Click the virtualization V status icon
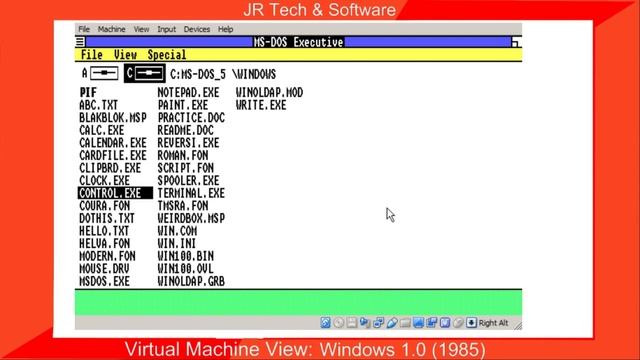The width and height of the screenshot is (640, 360). pos(445,323)
